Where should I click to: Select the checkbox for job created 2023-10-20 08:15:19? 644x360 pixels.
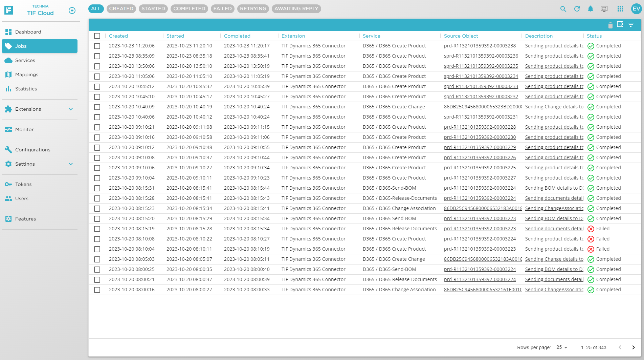[x=97, y=229]
